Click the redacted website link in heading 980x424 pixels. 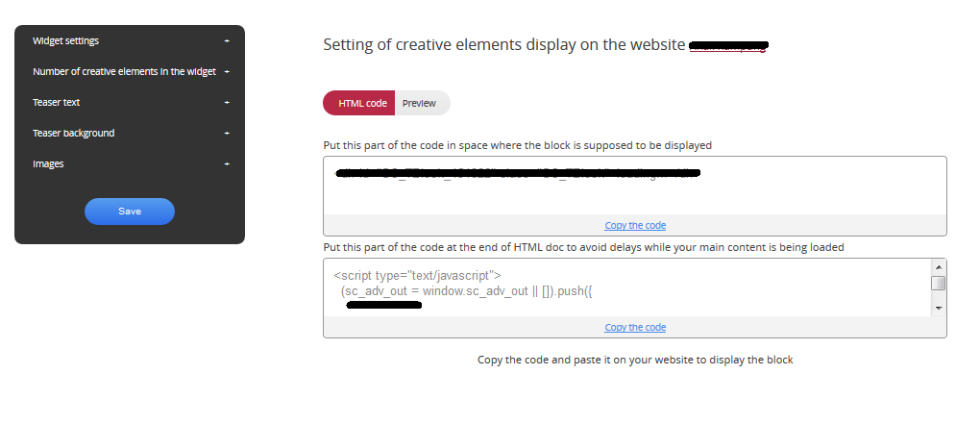(x=729, y=45)
